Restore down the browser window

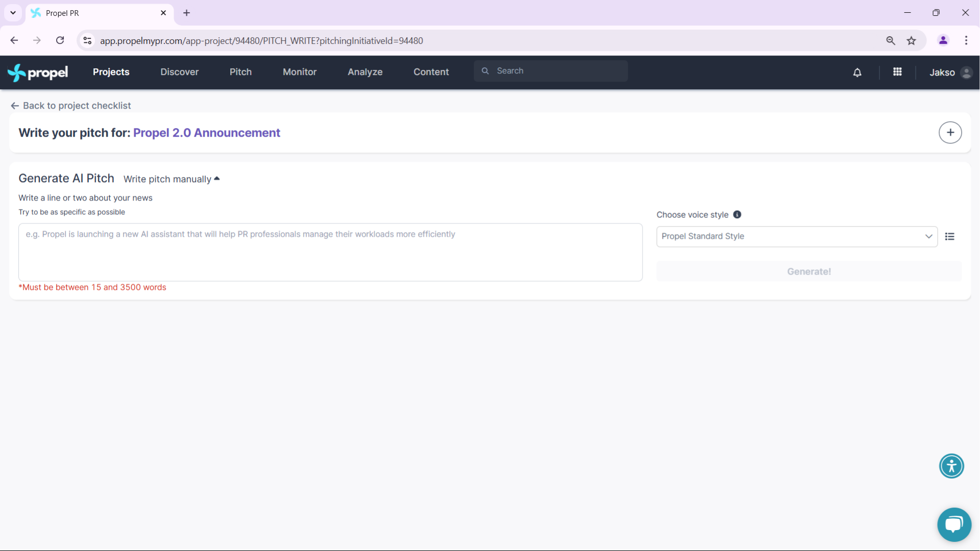(x=936, y=13)
